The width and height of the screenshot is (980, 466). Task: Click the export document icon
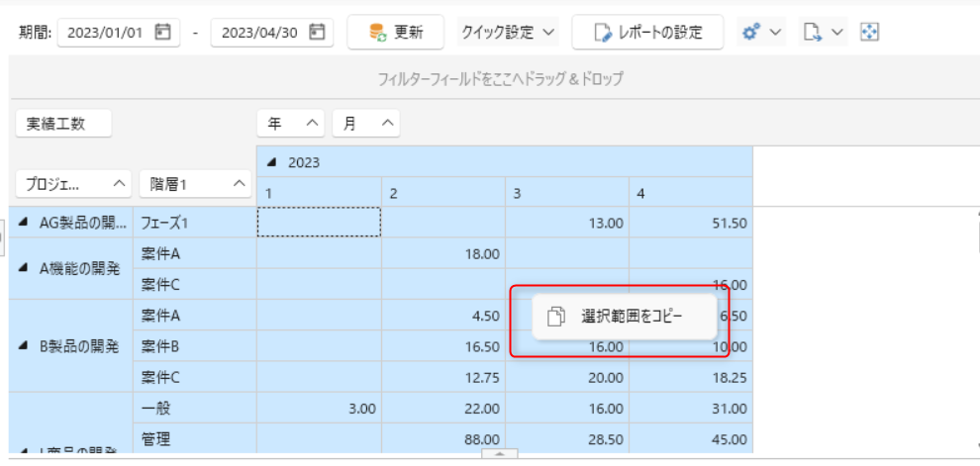click(x=814, y=33)
